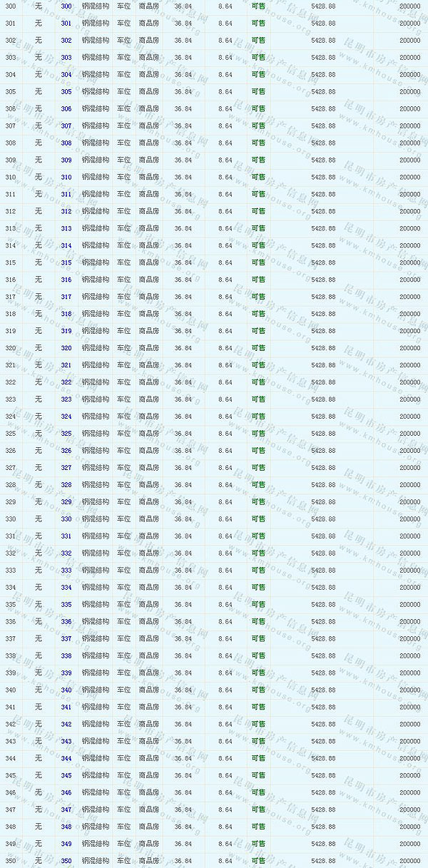
Task: Open the blue unit link 347
Action: (66, 810)
